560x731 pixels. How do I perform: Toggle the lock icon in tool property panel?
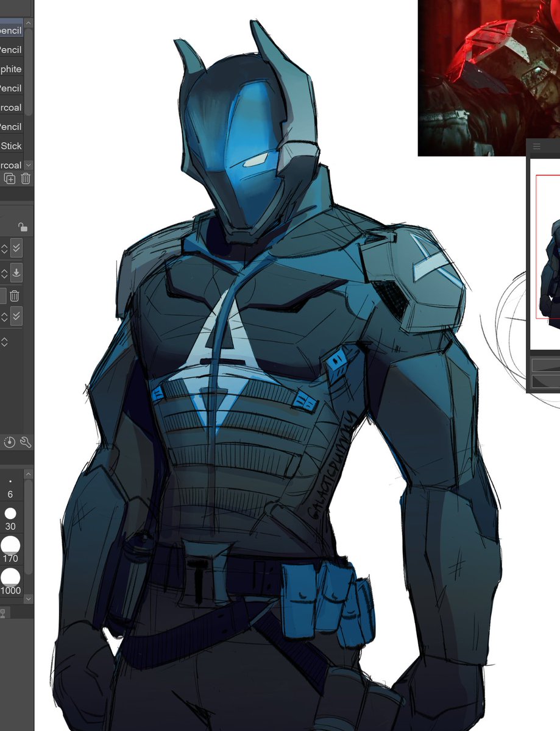pos(22,227)
